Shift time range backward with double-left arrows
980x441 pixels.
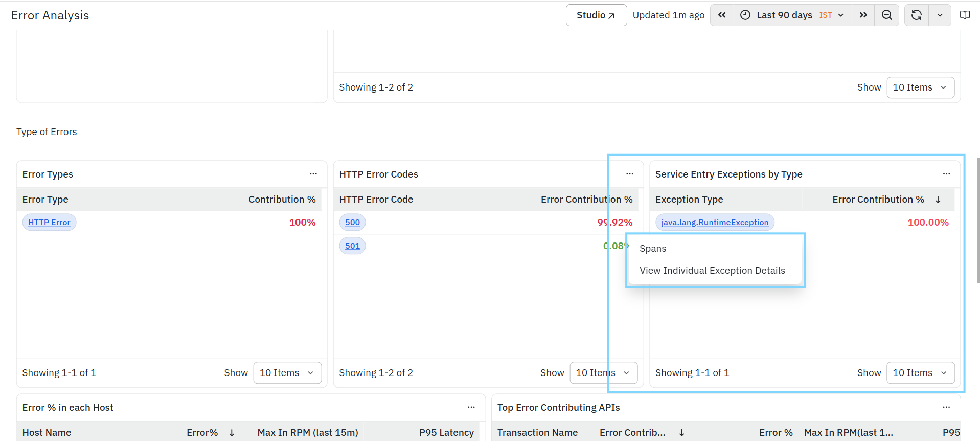coord(721,15)
